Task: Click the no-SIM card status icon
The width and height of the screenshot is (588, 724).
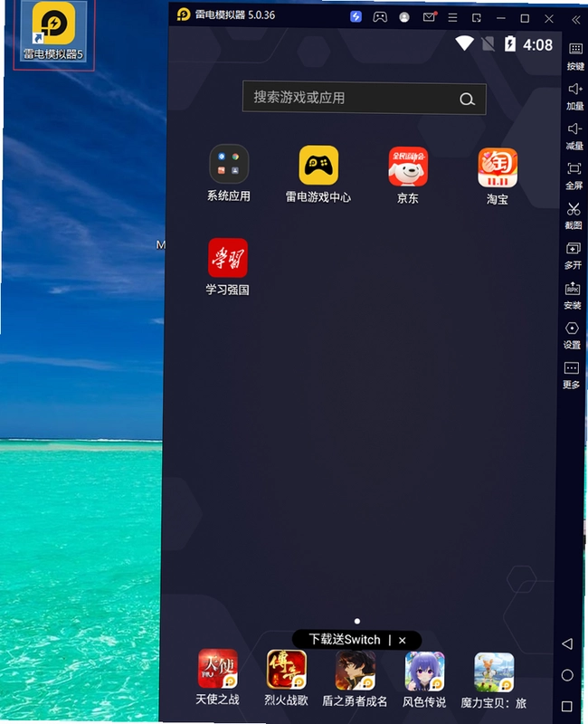Action: tap(488, 43)
